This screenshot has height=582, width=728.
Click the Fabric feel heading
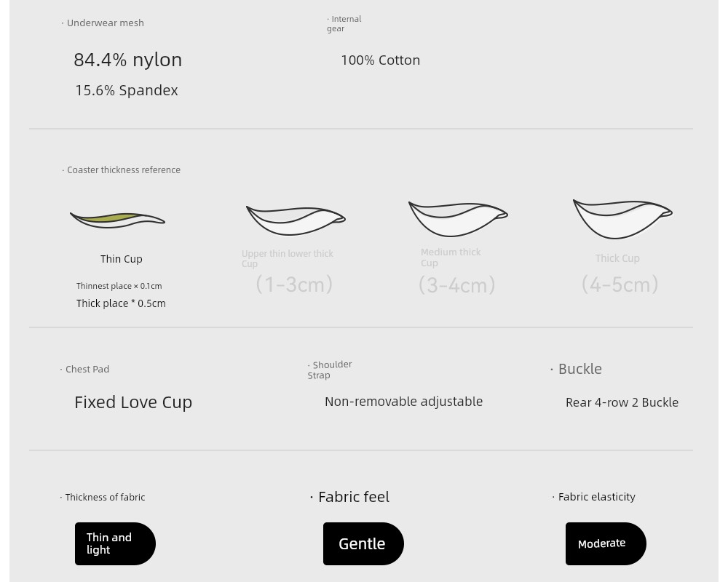[x=354, y=497]
